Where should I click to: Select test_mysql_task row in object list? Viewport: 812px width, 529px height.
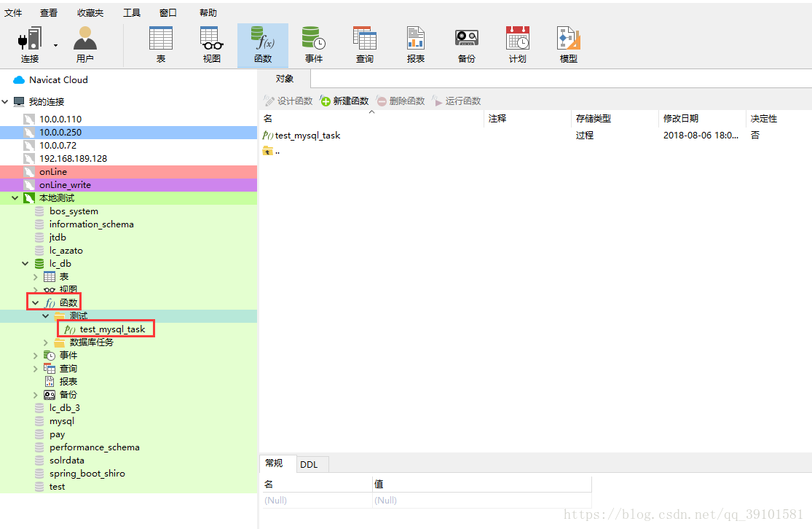click(x=307, y=136)
